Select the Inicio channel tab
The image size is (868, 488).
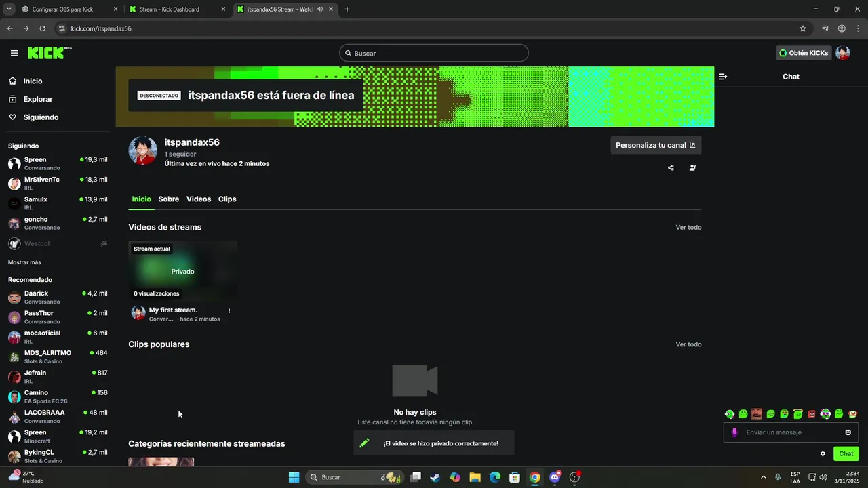pos(142,199)
